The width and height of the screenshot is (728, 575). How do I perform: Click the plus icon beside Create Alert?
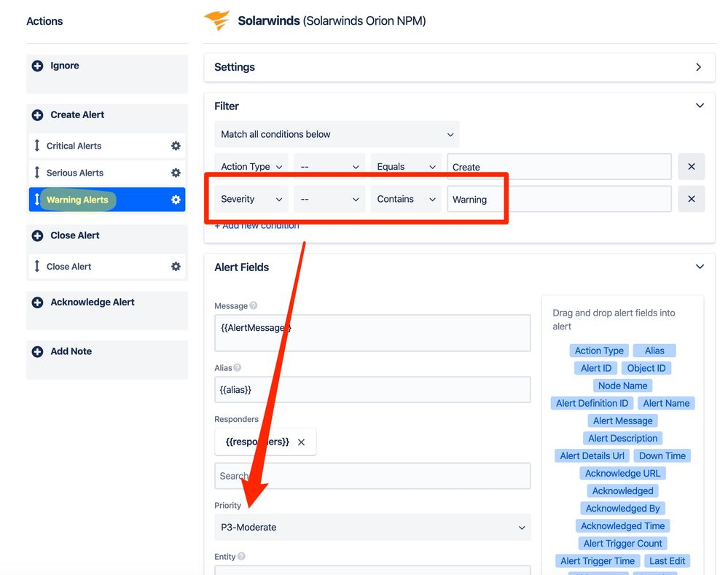[x=38, y=115]
